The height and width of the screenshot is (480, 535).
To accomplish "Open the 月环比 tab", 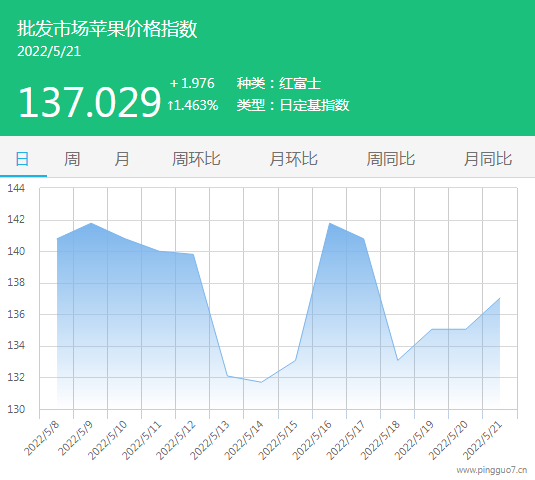I will [x=293, y=159].
